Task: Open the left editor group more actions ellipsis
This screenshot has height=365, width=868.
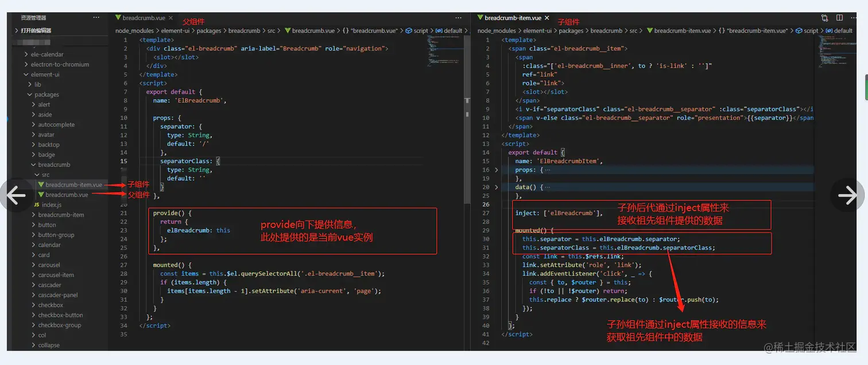Action: [458, 18]
